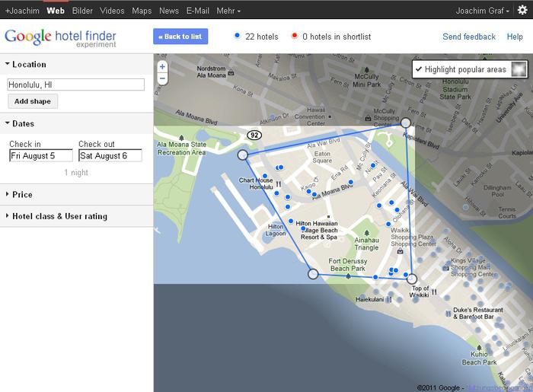Click the Top of Waikiki restaurant icon
This screenshot has height=392, width=533.
point(434,292)
